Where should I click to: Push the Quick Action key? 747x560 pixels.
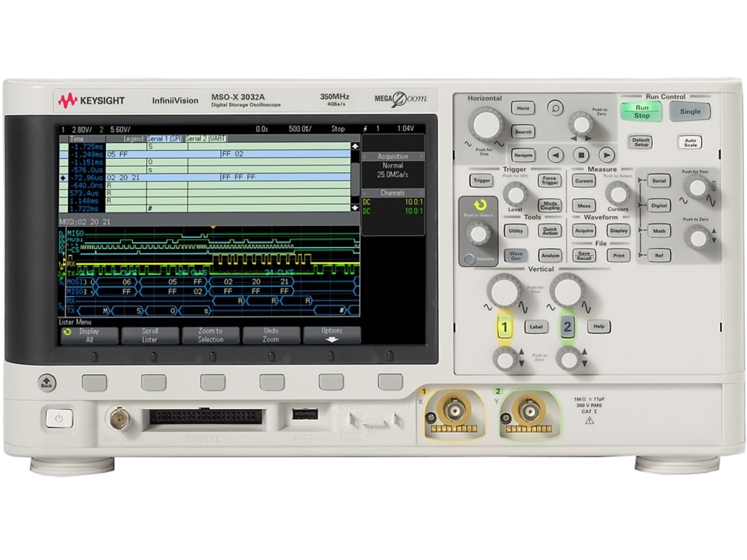point(550,231)
